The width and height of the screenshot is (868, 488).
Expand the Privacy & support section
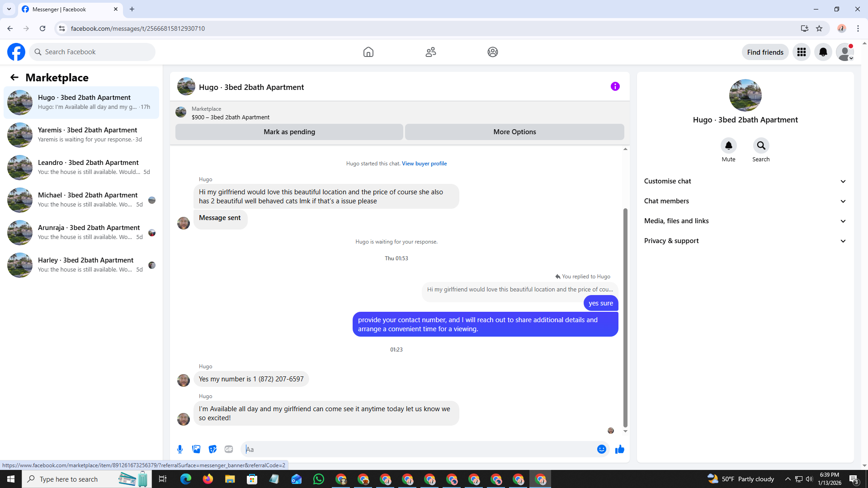tap(745, 241)
